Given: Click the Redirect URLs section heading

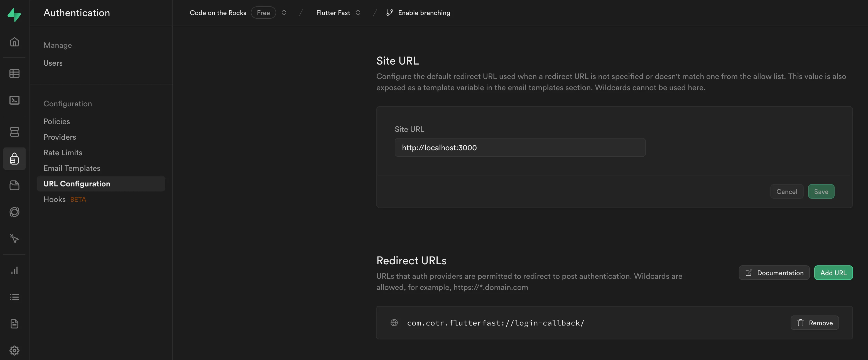Looking at the screenshot, I should point(411,260).
